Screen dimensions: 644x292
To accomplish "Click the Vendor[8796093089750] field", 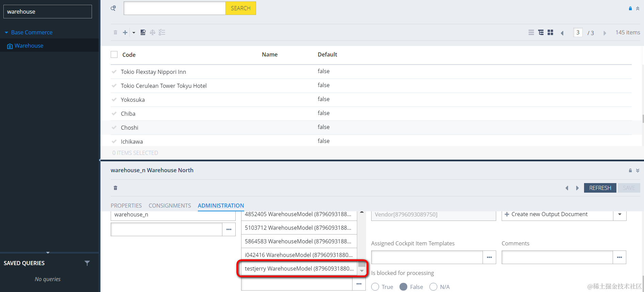I will coord(434,215).
